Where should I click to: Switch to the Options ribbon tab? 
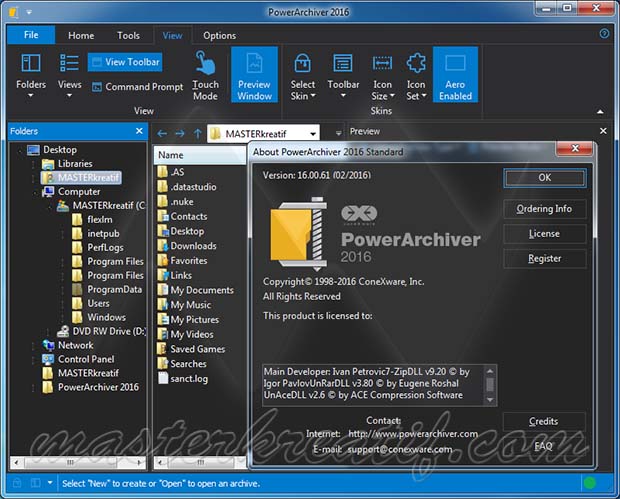click(219, 36)
